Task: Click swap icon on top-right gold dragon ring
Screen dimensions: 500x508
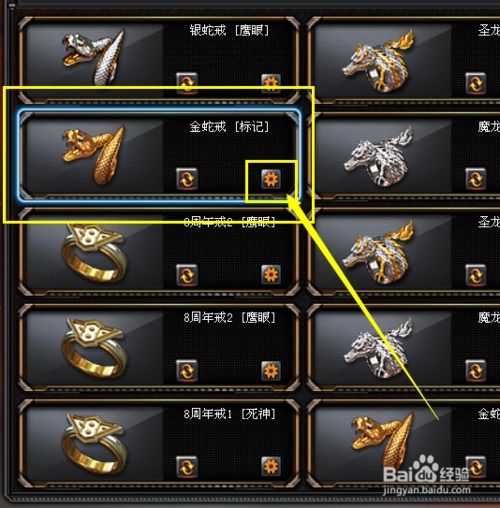Action: 476,83
